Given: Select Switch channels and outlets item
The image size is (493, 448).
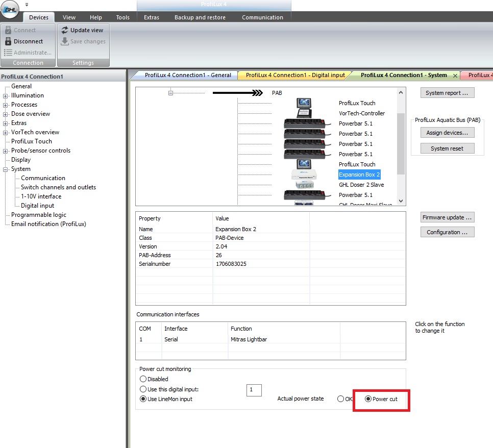Looking at the screenshot, I should click(58, 187).
